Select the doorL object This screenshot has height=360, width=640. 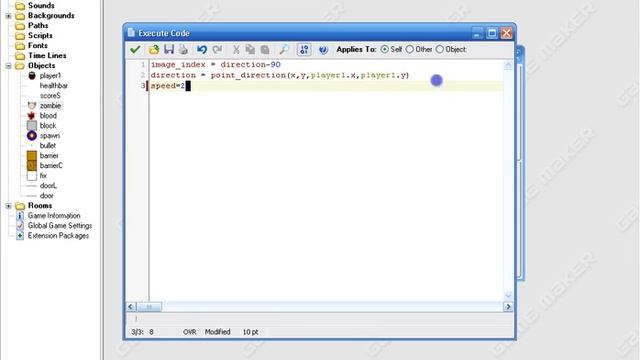point(48,186)
